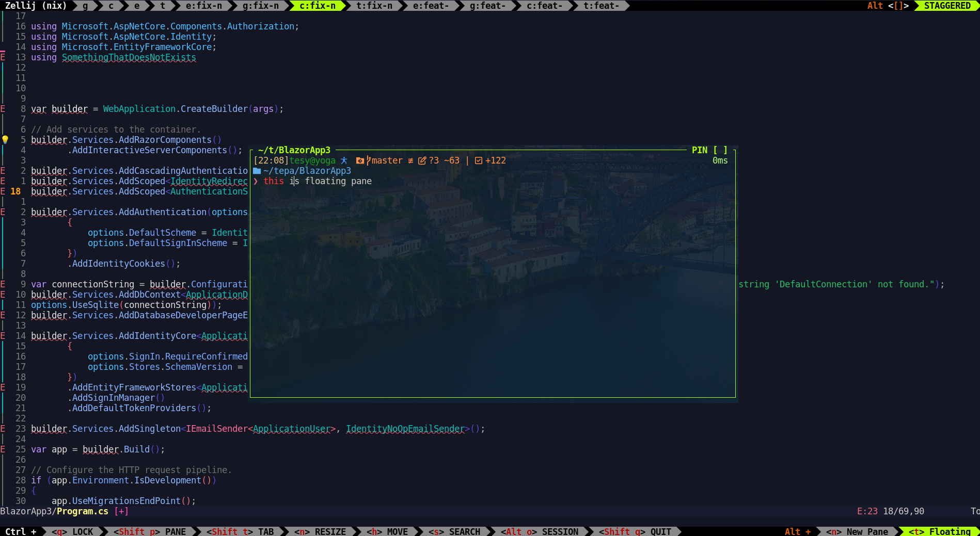This screenshot has height=536, width=980.
Task: Click the nix snowflake icon after tesy@yoga
Action: tap(344, 160)
